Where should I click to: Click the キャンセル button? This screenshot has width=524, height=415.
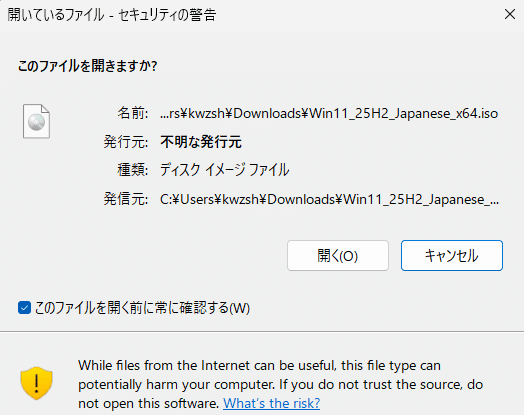452,256
